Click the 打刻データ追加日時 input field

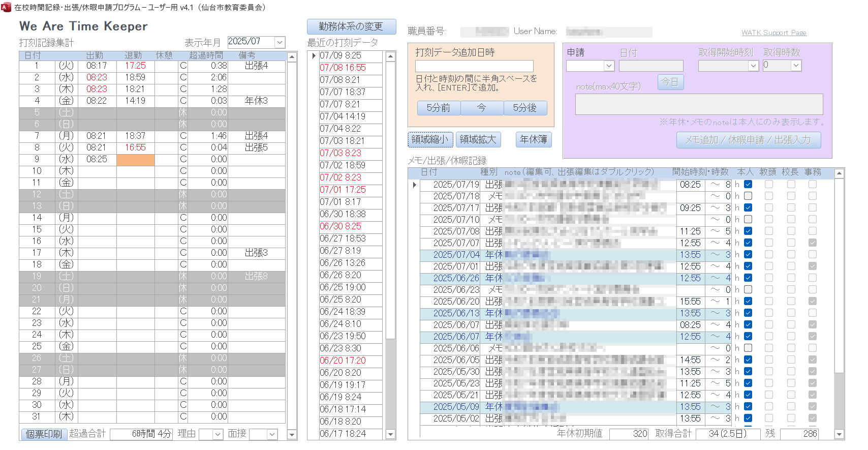click(x=474, y=66)
